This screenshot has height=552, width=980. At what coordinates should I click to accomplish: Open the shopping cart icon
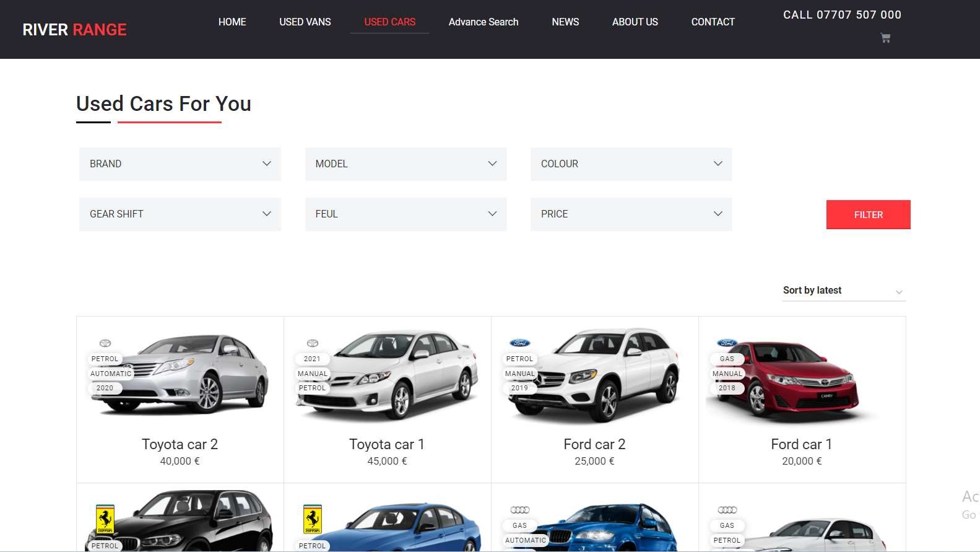[x=885, y=38]
